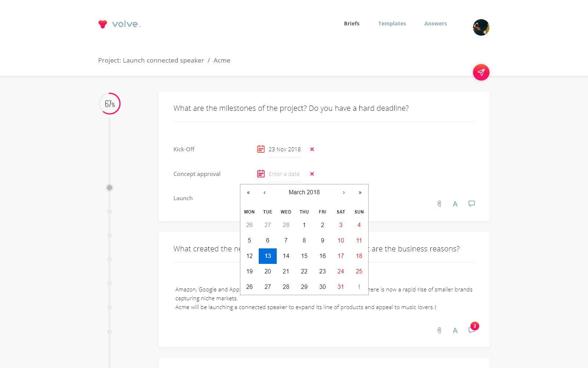Click the red send paper-plane button

tap(481, 72)
